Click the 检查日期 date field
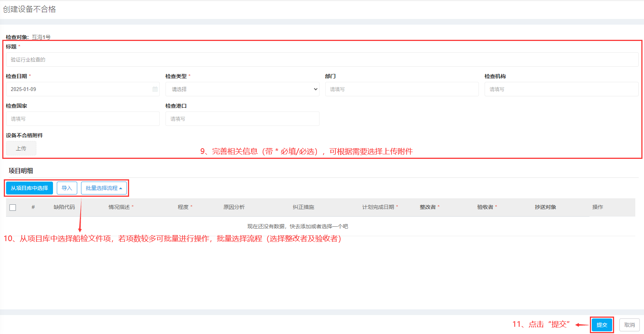 coord(83,89)
